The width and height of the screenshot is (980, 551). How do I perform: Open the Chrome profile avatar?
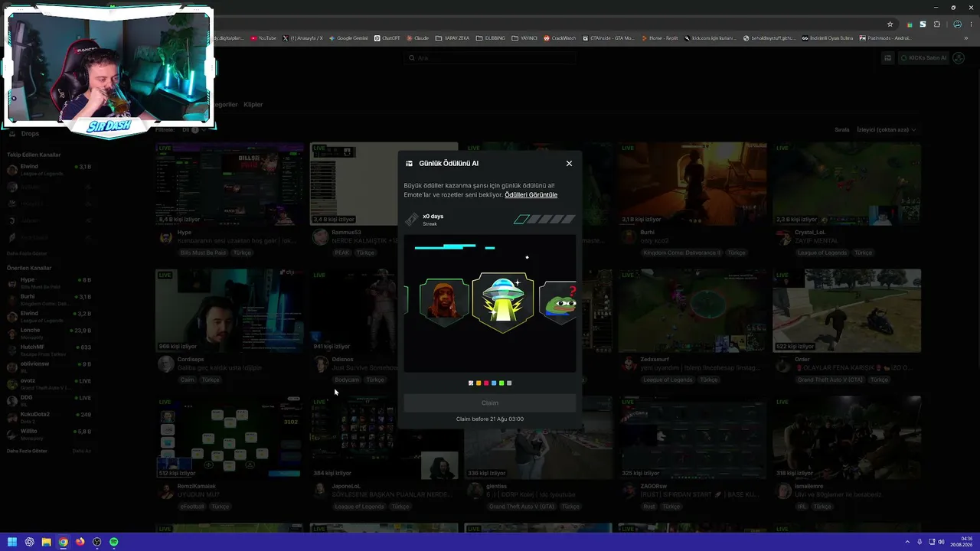(x=957, y=24)
